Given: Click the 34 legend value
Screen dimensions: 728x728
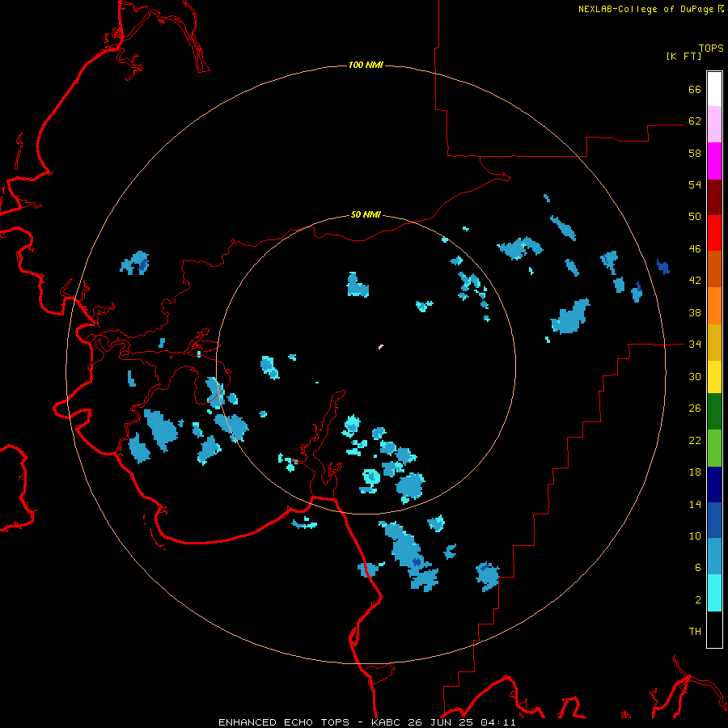Looking at the screenshot, I should point(695,345).
